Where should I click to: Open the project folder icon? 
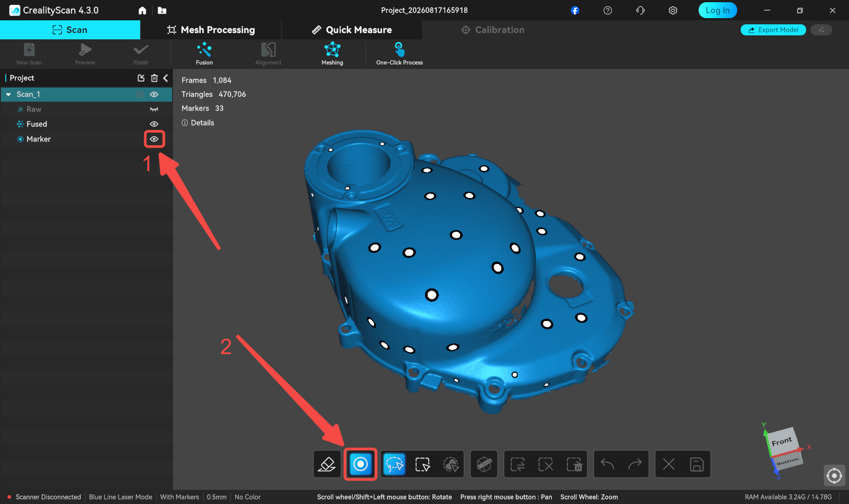(x=162, y=10)
